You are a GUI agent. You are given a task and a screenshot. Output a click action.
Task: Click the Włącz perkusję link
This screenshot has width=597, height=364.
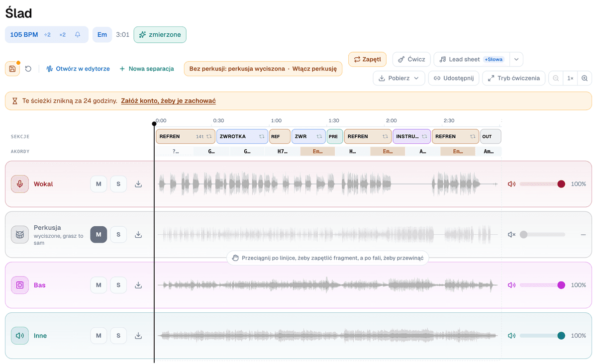coord(315,69)
